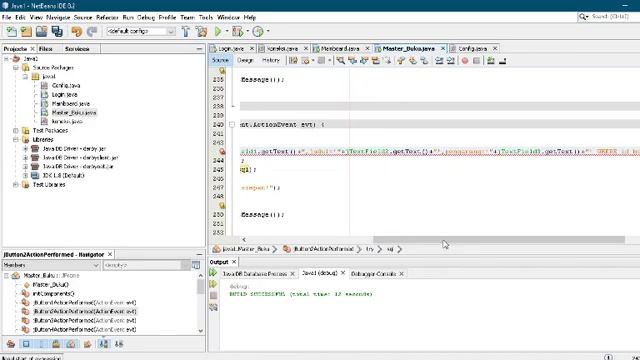Image resolution: width=640 pixels, height=360 pixels.
Task: Save All files toolbar icon
Action: 57,31
